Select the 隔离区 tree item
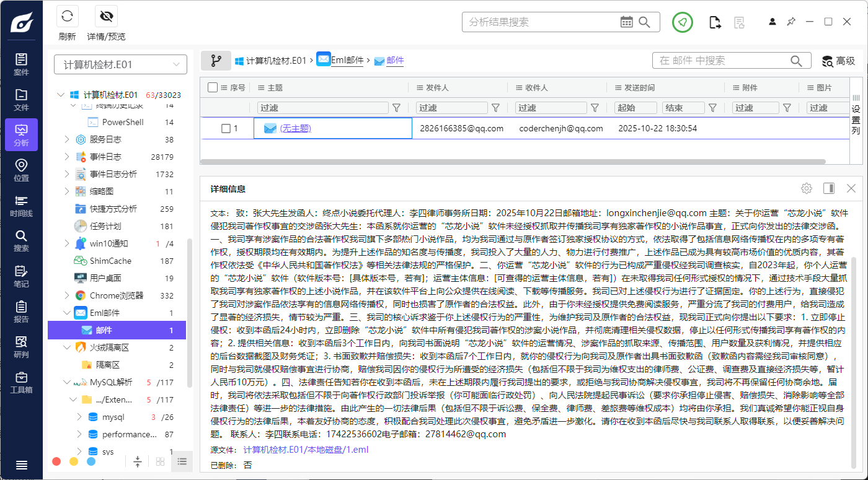The width and height of the screenshot is (868, 480). 107,365
